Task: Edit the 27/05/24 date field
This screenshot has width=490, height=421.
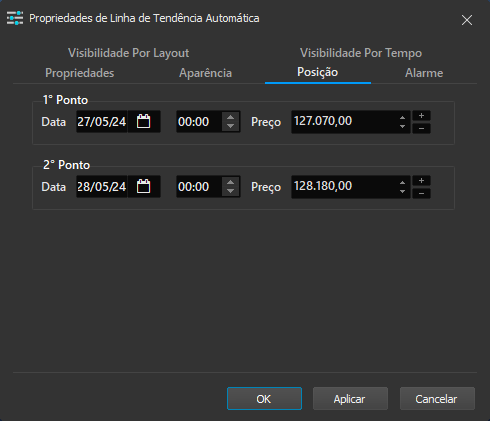Action: 102,121
